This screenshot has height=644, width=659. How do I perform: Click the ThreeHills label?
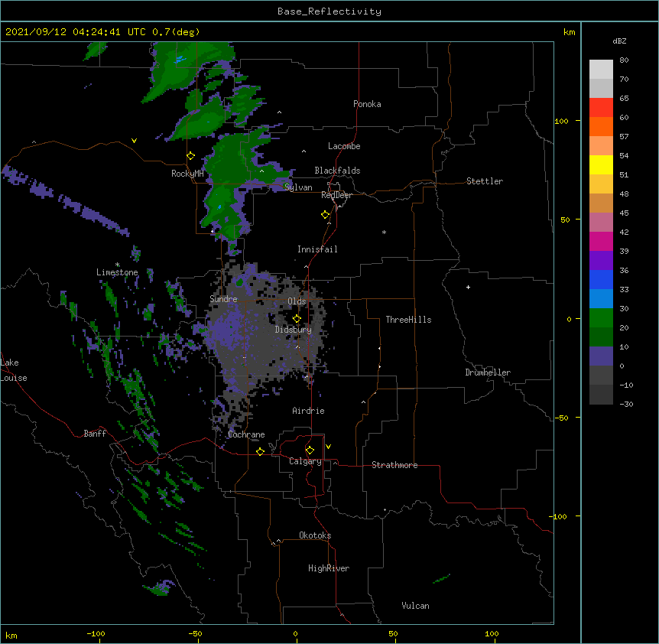408,320
